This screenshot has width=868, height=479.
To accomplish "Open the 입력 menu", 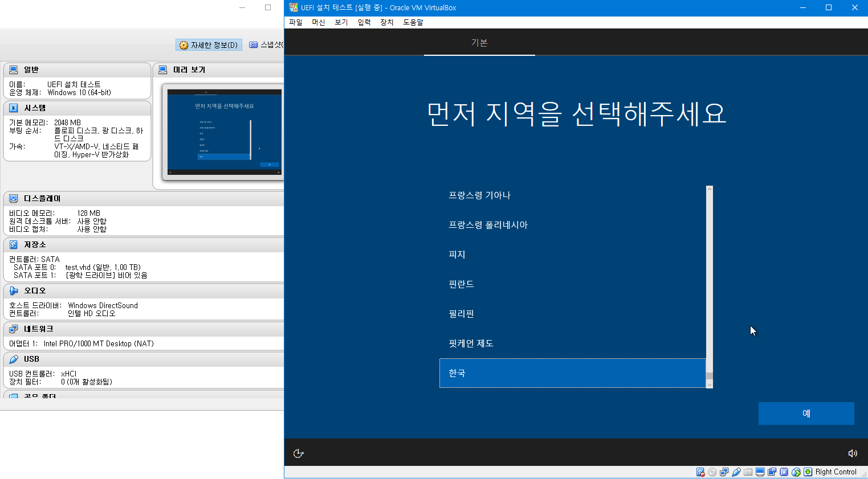I will tap(364, 22).
